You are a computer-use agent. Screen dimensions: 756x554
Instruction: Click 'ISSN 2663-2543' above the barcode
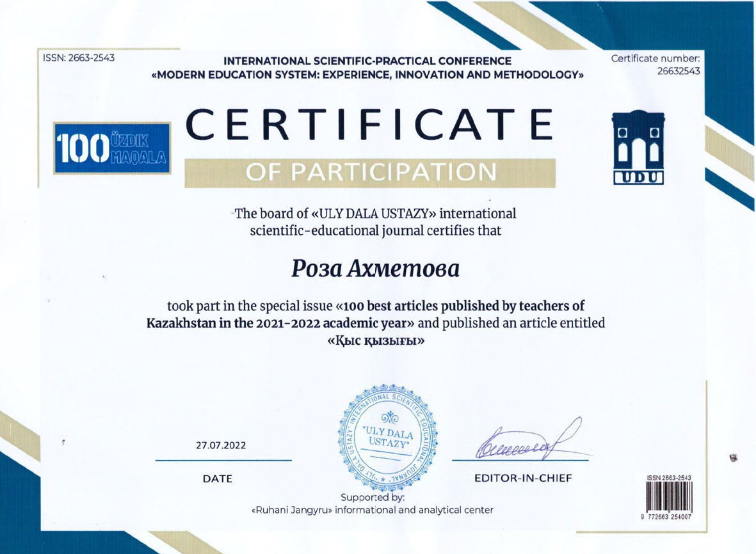pyautogui.click(x=669, y=478)
